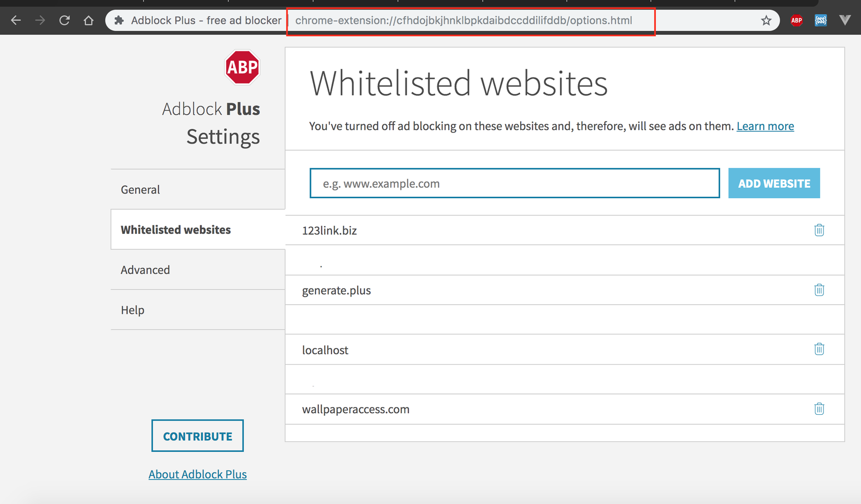861x504 pixels.
Task: Remove wallpaperaccess.com with the trash icon
Action: [819, 409]
